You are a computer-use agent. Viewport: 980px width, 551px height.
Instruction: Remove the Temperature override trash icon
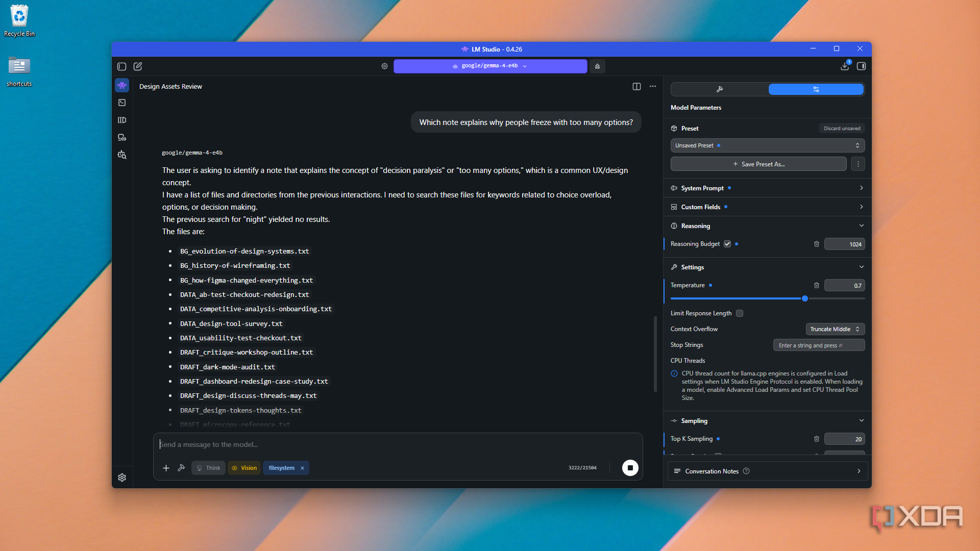(817, 286)
